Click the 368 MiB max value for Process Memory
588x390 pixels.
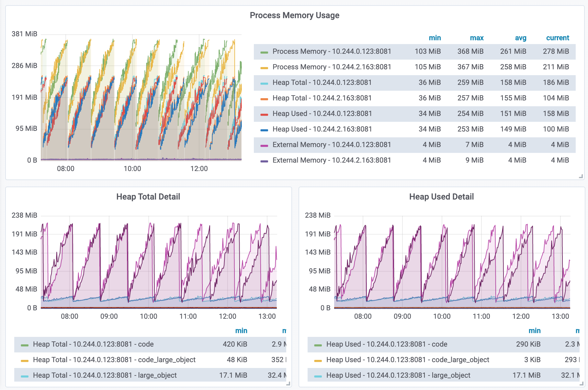click(x=470, y=52)
